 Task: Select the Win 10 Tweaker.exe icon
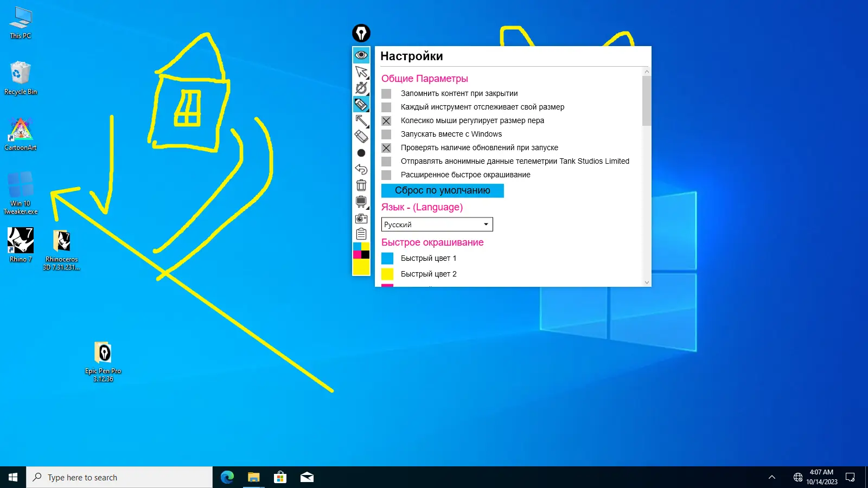click(x=21, y=193)
